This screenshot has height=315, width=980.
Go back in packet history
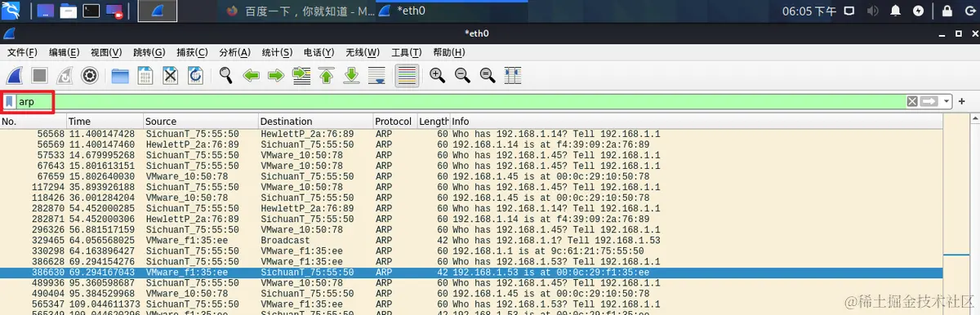coord(251,76)
